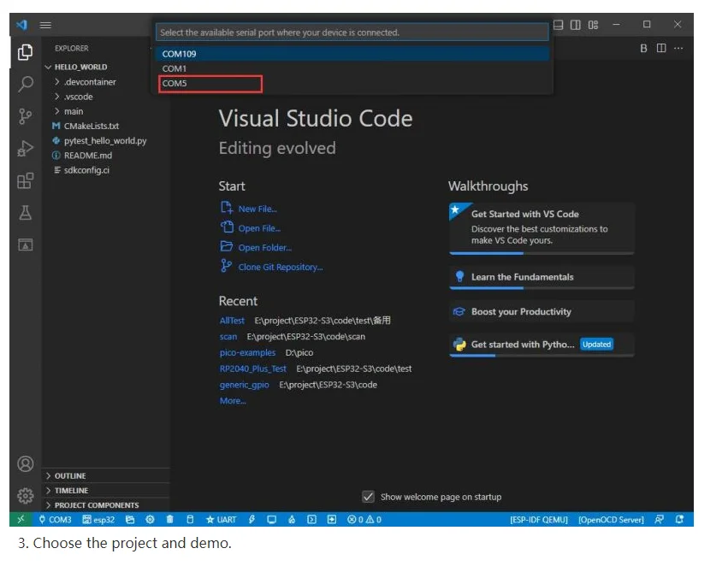
Task: Click the trash full clean icon in status bar
Action: pos(170,520)
